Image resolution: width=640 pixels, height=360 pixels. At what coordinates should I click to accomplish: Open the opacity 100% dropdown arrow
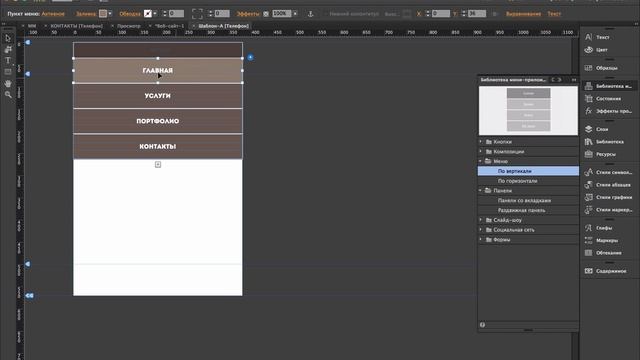pos(295,14)
